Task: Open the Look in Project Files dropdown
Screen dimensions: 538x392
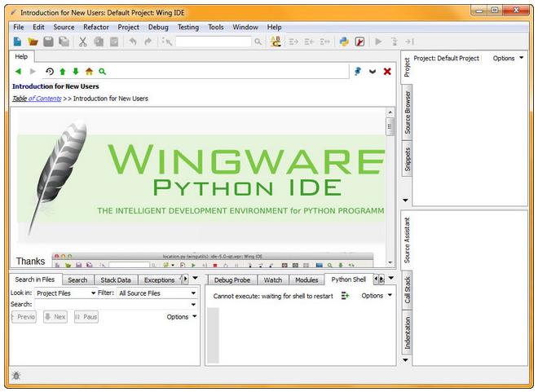Action: coord(64,293)
